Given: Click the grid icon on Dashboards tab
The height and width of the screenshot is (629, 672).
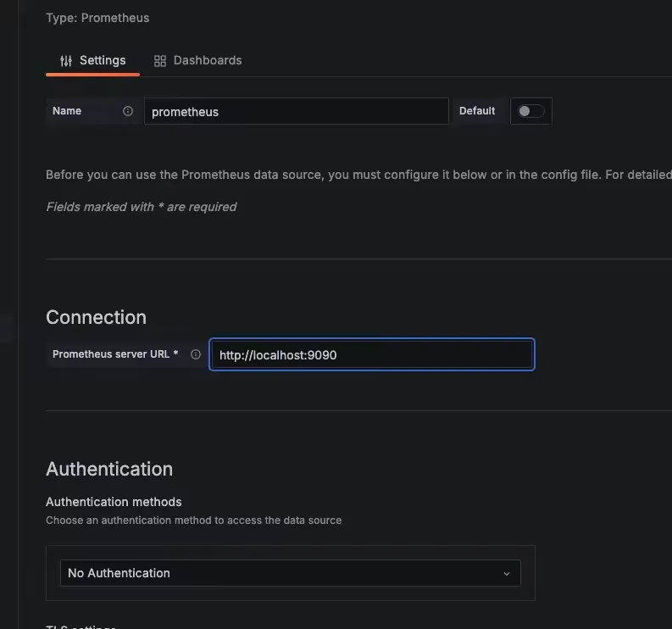Looking at the screenshot, I should click(159, 61).
